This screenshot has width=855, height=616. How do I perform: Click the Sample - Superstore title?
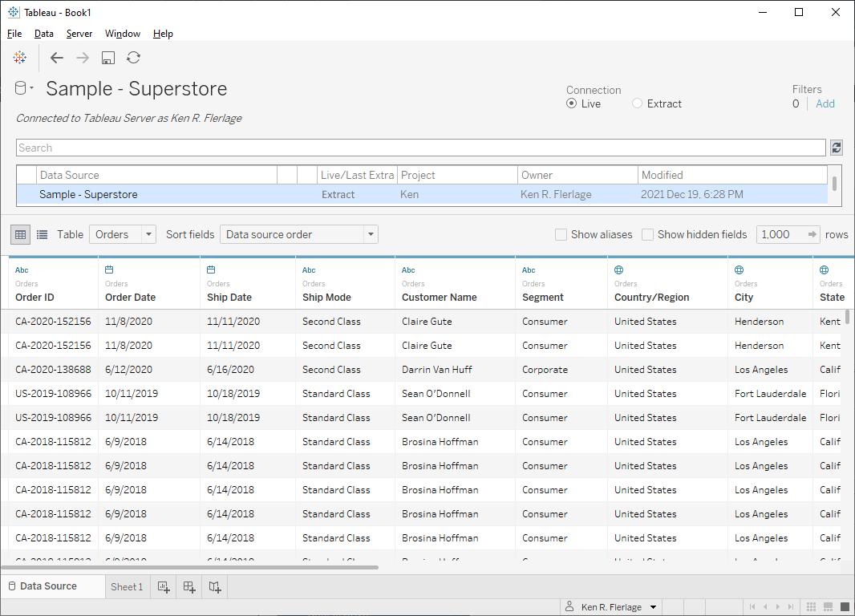(136, 88)
